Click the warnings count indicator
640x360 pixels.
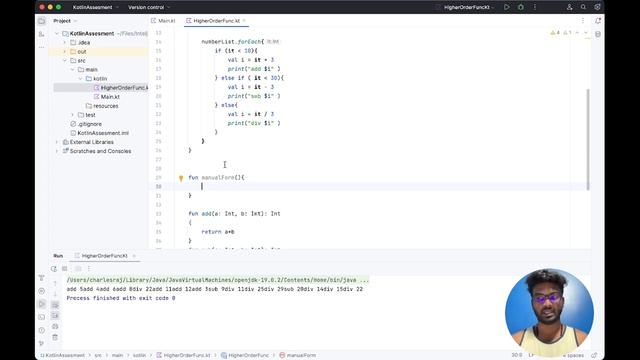[x=555, y=33]
